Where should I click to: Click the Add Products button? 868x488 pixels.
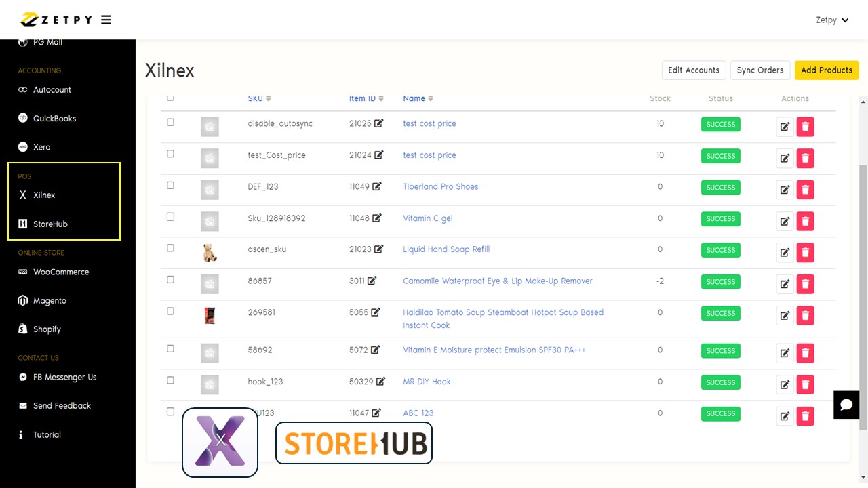[x=826, y=70]
